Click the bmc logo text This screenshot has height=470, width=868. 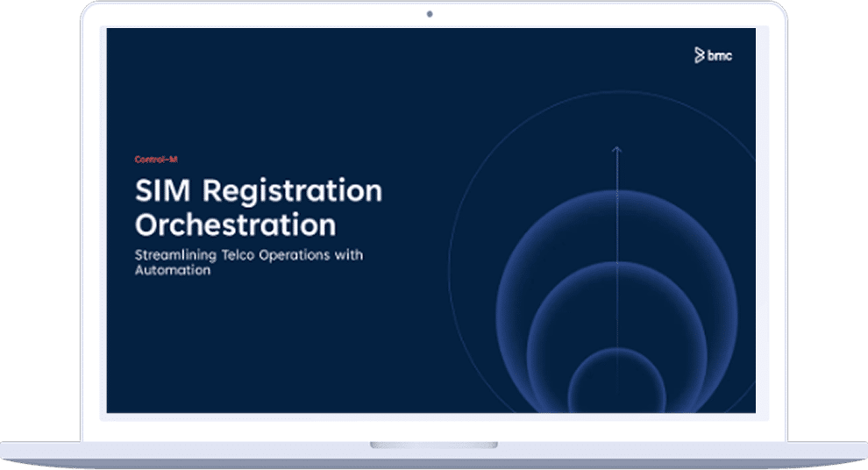(x=720, y=56)
